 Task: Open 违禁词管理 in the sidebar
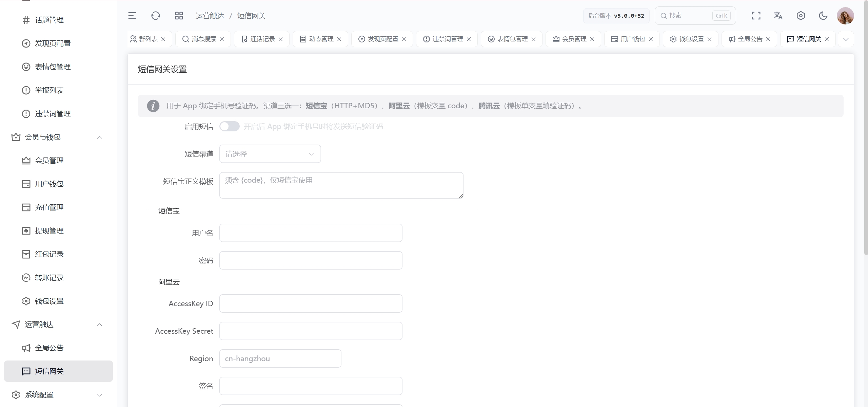click(x=58, y=114)
